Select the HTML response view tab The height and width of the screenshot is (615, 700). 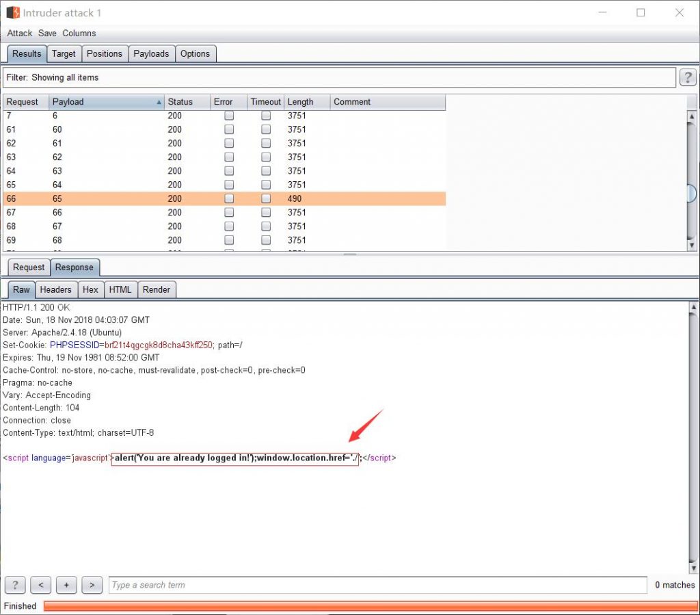(120, 289)
